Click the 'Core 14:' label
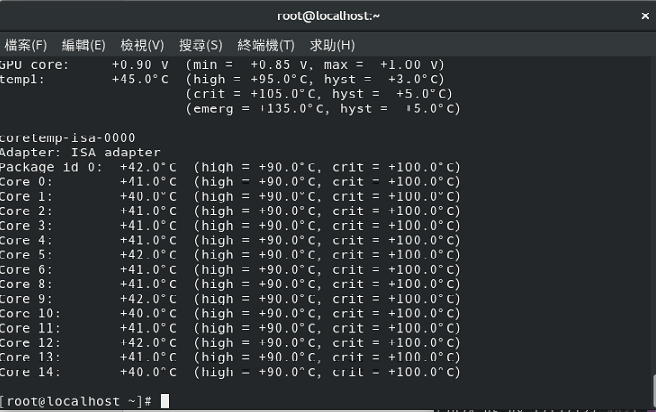This screenshot has height=412, width=656. pyautogui.click(x=30, y=372)
